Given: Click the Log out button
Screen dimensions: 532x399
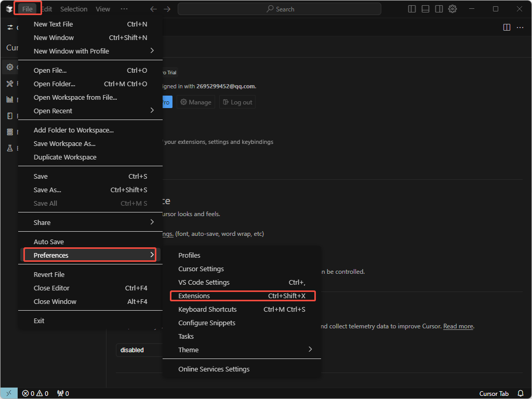Looking at the screenshot, I should click(x=237, y=102).
